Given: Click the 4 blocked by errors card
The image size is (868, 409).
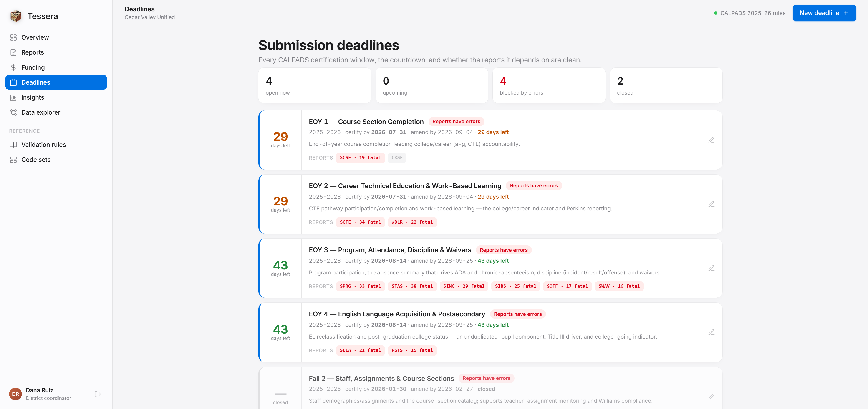Looking at the screenshot, I should 549,85.
